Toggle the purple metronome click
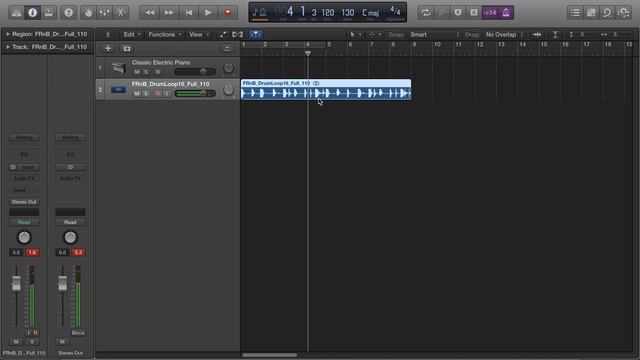Viewport: 640px width, 360px height. 506,13
